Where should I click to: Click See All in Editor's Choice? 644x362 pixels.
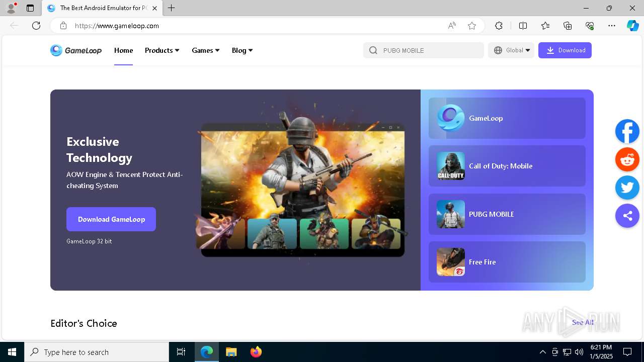click(583, 322)
